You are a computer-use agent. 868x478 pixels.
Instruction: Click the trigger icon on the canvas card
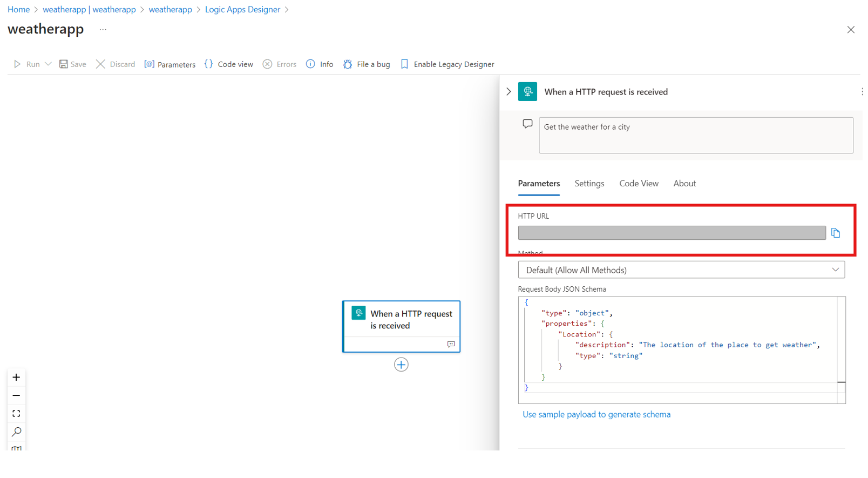(x=358, y=313)
